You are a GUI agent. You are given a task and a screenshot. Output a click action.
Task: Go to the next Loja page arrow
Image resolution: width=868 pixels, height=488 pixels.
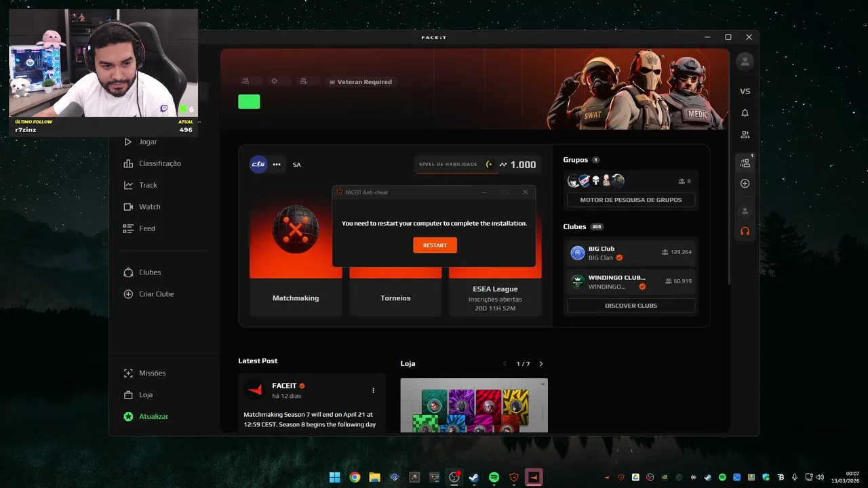540,364
